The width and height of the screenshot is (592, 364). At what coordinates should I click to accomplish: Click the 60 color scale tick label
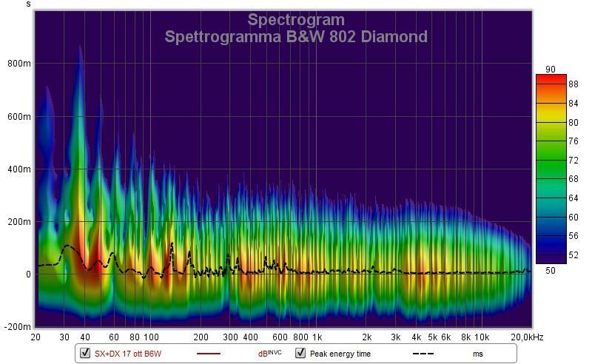[573, 217]
